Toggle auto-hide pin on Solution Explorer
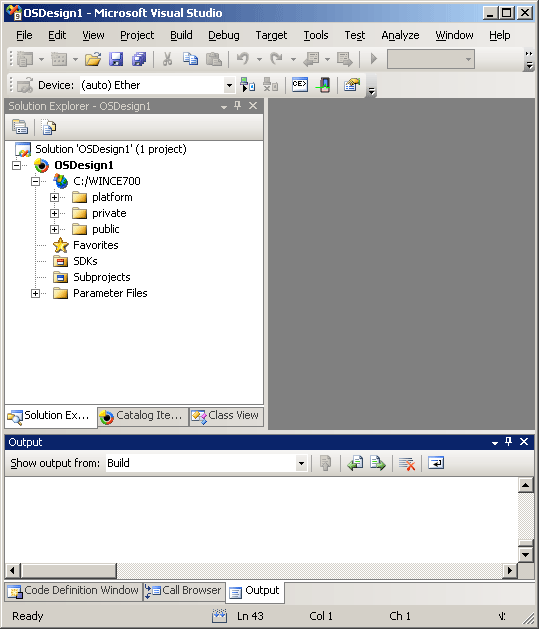Screen dimensions: 539x629 238,106
